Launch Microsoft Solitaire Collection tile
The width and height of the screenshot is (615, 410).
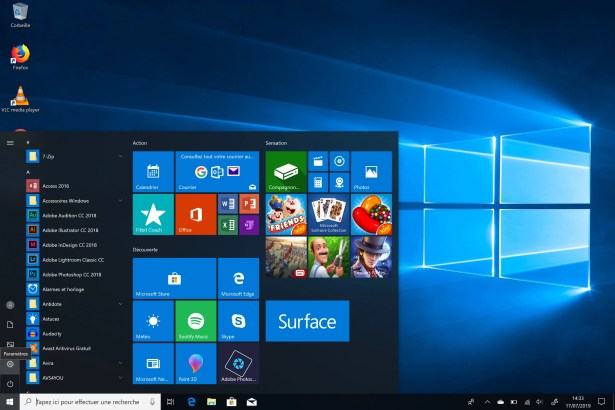point(329,214)
